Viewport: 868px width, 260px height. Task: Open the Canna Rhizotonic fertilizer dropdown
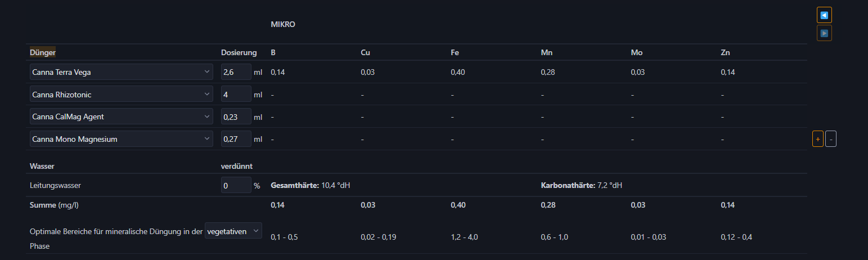pos(122,95)
